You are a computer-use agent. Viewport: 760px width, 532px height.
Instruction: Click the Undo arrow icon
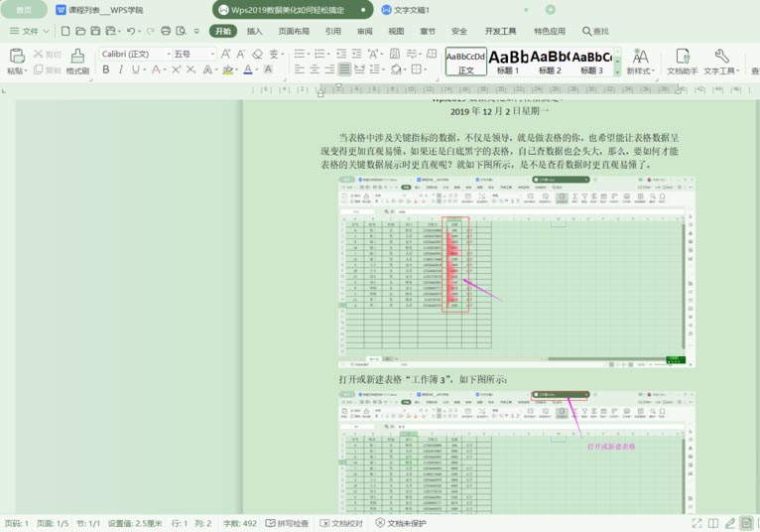tap(130, 31)
